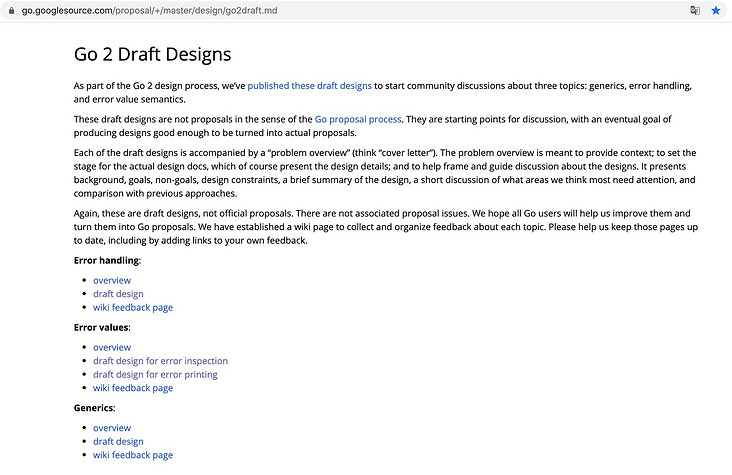Image resolution: width=732 pixels, height=475 pixels.
Task: Click the 'Go 2 Draft Designs' heading
Action: [x=153, y=55]
